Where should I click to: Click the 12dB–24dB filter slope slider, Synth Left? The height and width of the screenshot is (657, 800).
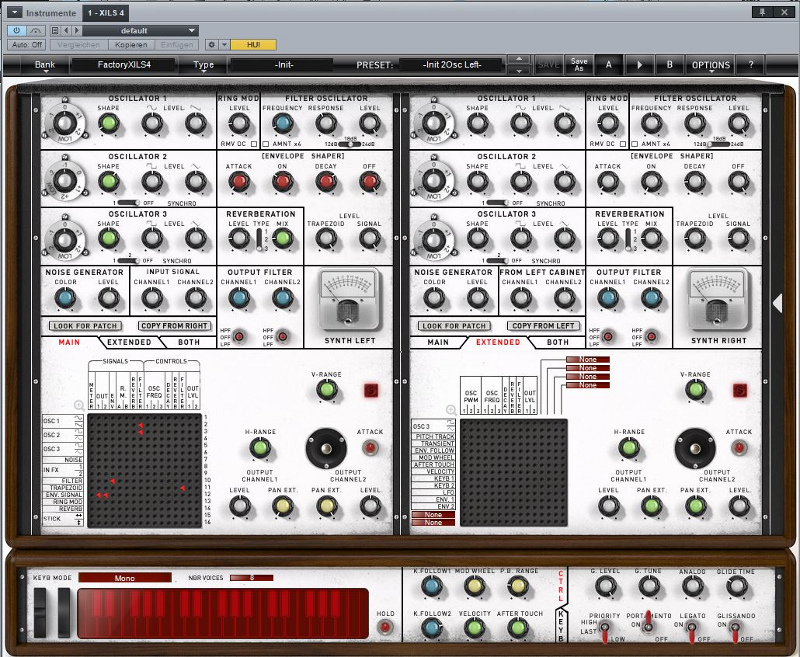point(349,144)
